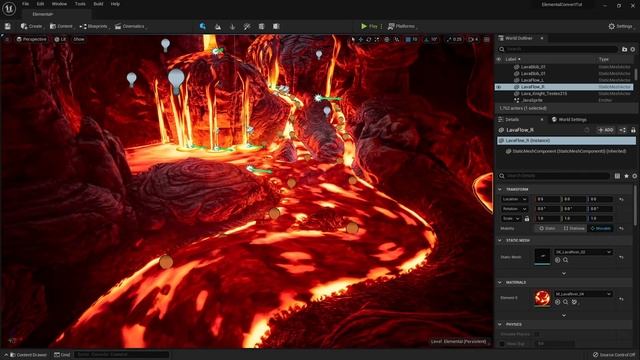Switch to Brush Editing mode icon
Image resolution: width=640 pixels, height=360 pixels.
tap(276, 26)
